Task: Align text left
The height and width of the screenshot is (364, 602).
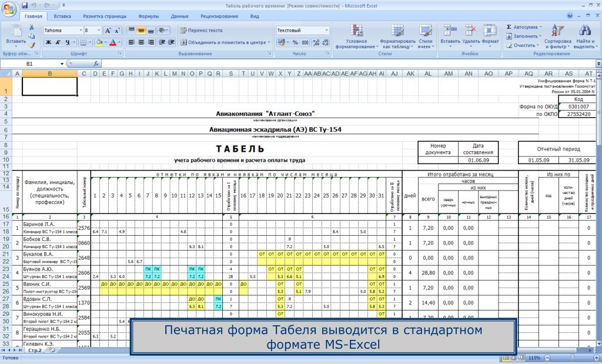Action: tap(131, 42)
